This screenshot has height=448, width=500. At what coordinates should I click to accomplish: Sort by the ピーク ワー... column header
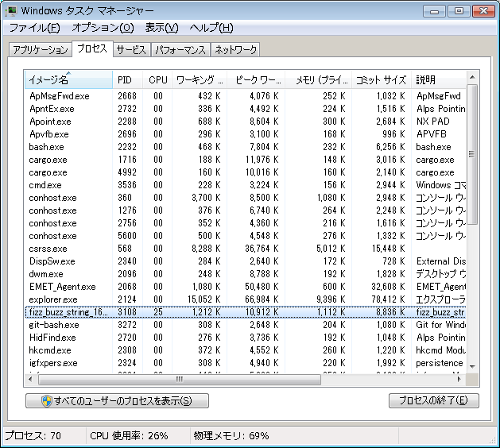click(256, 79)
